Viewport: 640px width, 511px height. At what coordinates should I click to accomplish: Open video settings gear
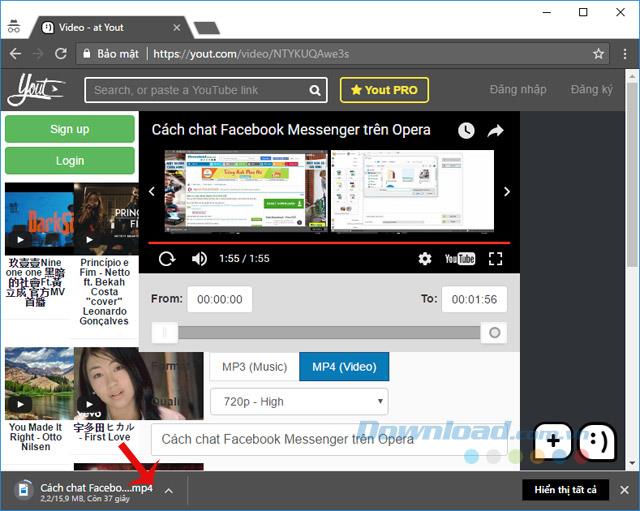(x=425, y=259)
